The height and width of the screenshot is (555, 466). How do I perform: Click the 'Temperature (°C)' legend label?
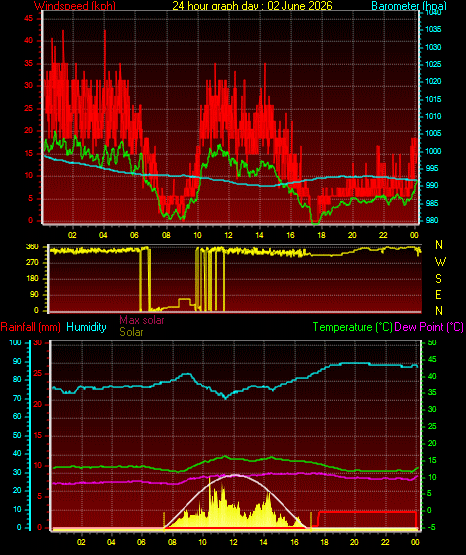[352, 327]
